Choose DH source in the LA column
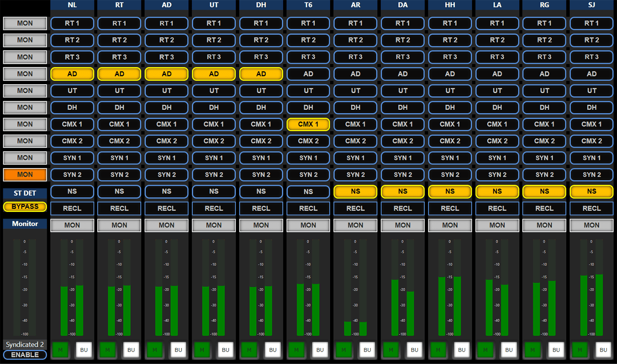Screen dimensions: 617x364 [497, 108]
